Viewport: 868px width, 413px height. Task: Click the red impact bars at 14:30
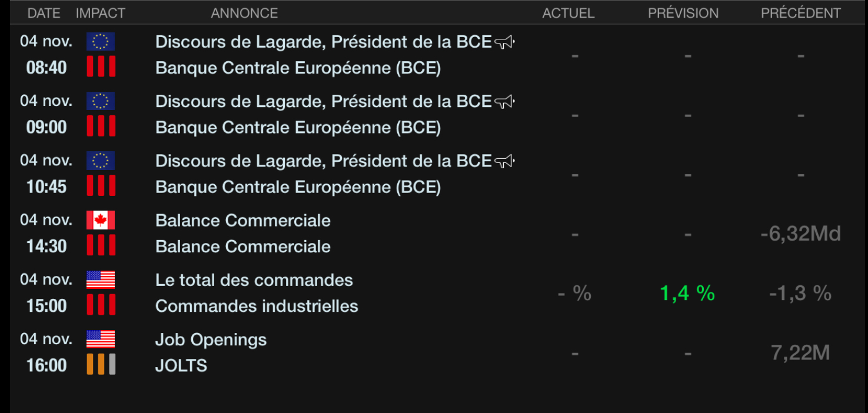[101, 245]
